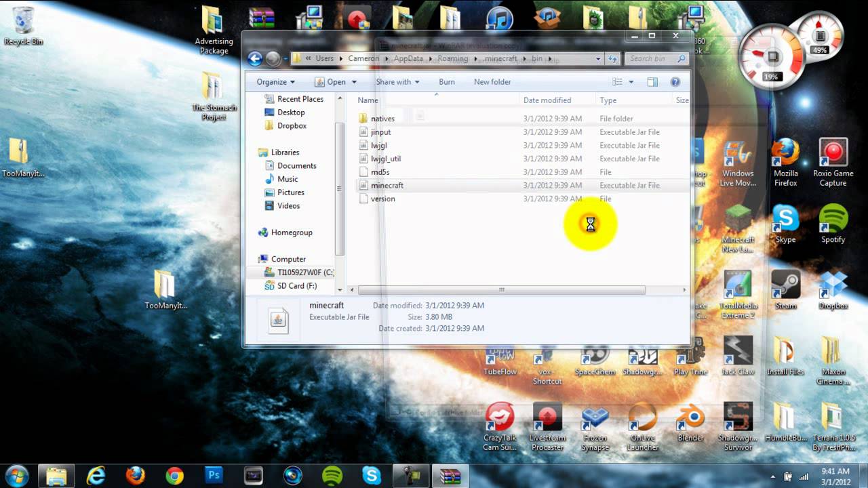Select the Shadowgrounds Survivor shortcut
Image resolution: width=868 pixels, height=488 pixels.
click(x=738, y=427)
